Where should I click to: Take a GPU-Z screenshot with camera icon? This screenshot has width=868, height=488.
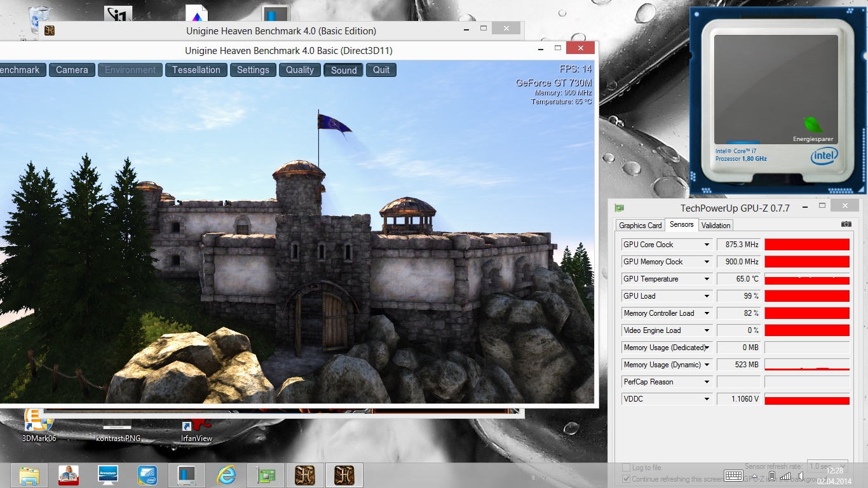[x=846, y=224]
